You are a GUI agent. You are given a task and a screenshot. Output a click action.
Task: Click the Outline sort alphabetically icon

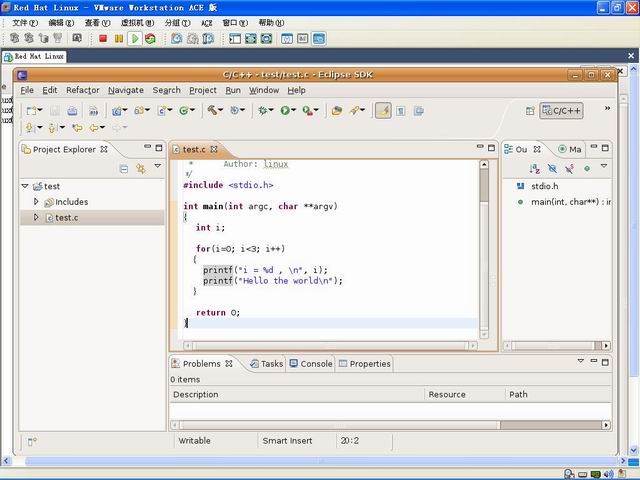pos(534,168)
